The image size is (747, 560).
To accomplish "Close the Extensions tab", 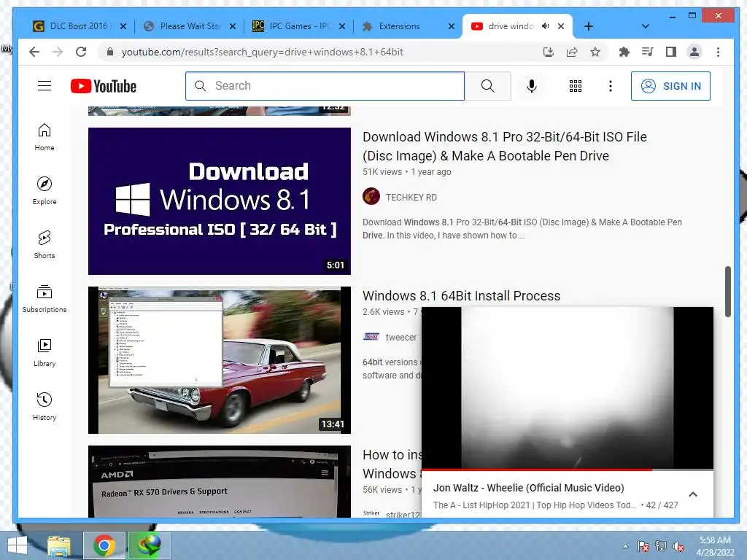I will pos(452,26).
